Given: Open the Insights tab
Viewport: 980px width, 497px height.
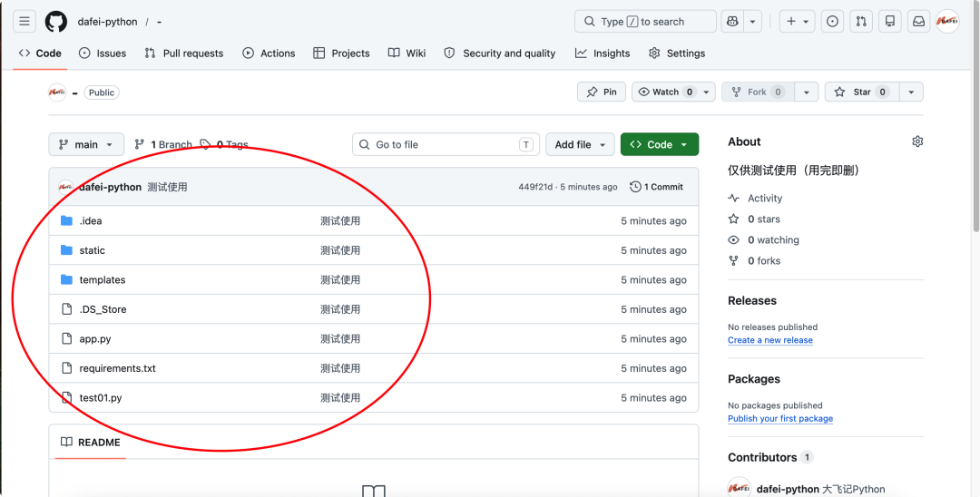Looking at the screenshot, I should [603, 54].
